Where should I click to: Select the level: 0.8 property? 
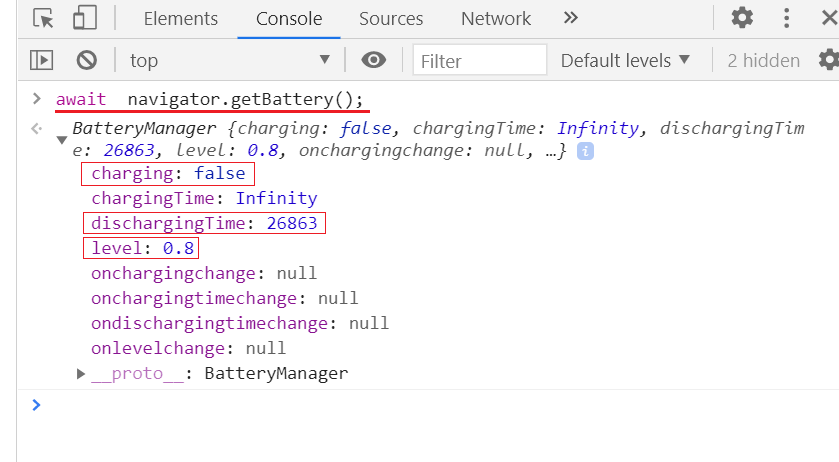[142, 248]
